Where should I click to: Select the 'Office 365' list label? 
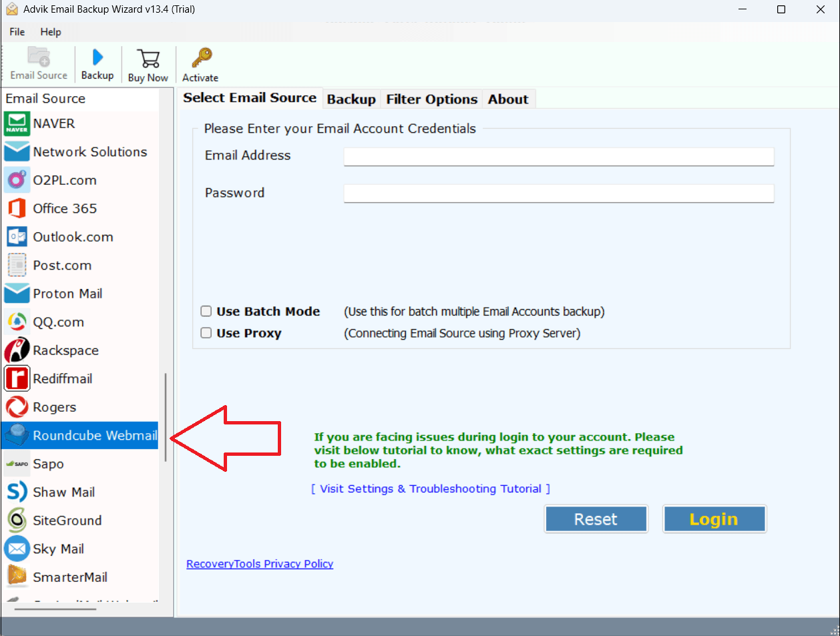tap(65, 209)
